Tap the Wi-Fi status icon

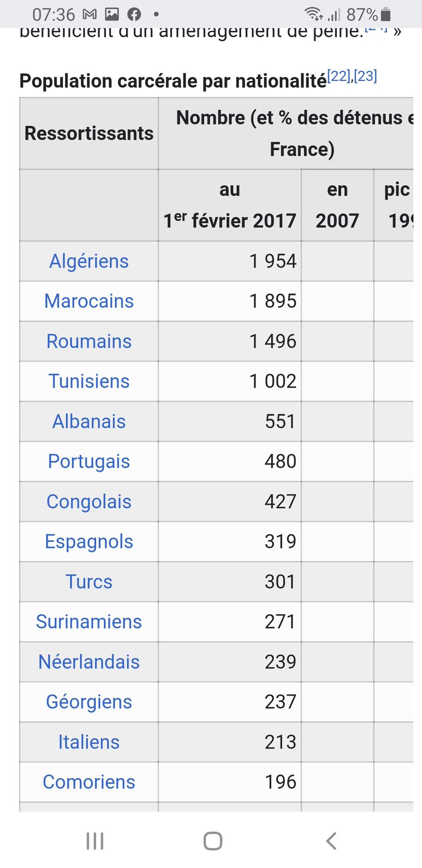click(313, 14)
